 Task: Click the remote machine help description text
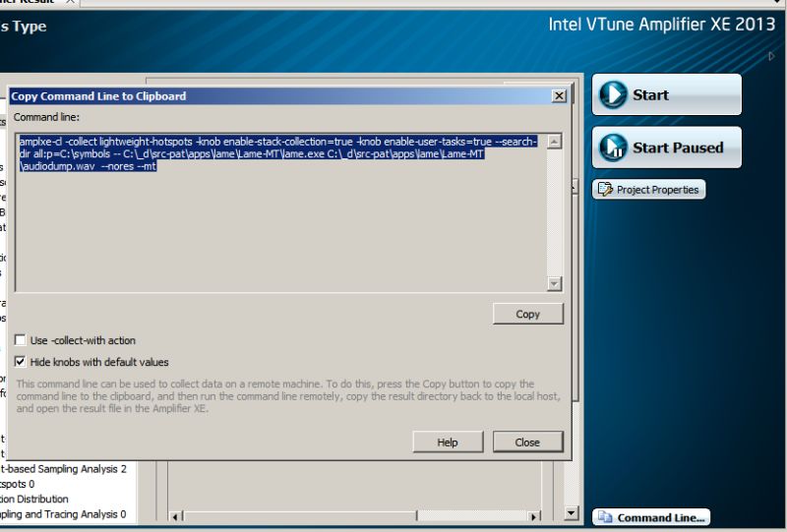click(288, 396)
